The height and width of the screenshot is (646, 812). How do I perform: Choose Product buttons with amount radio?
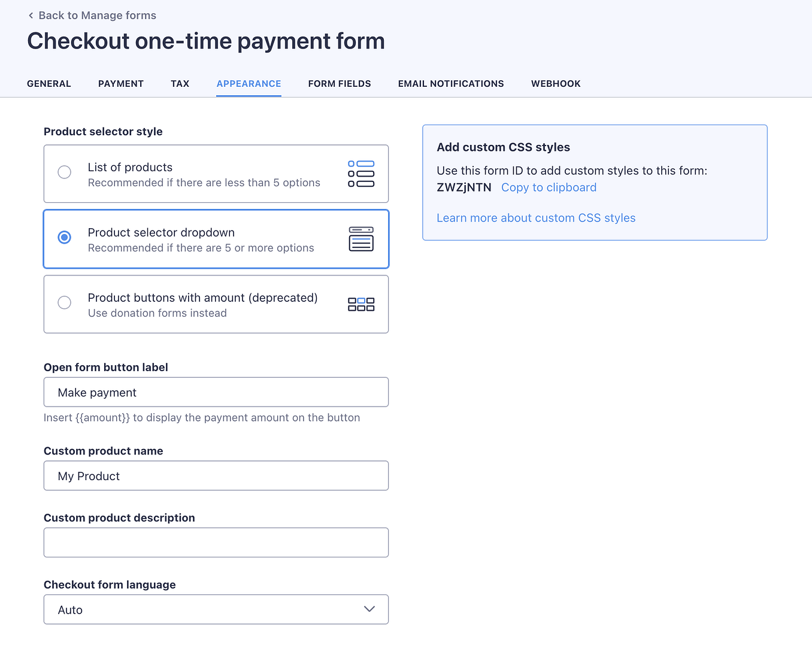coord(65,303)
